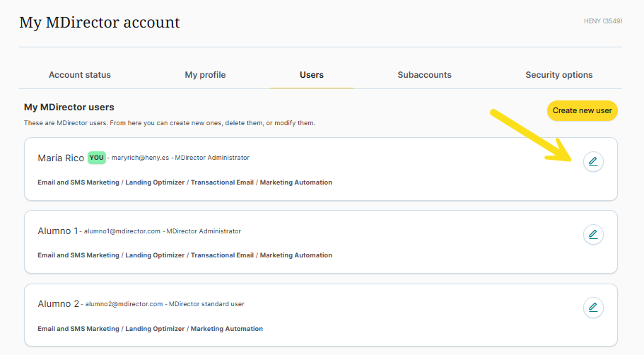Select the alumno1@mdirector.com email text

tap(123, 231)
